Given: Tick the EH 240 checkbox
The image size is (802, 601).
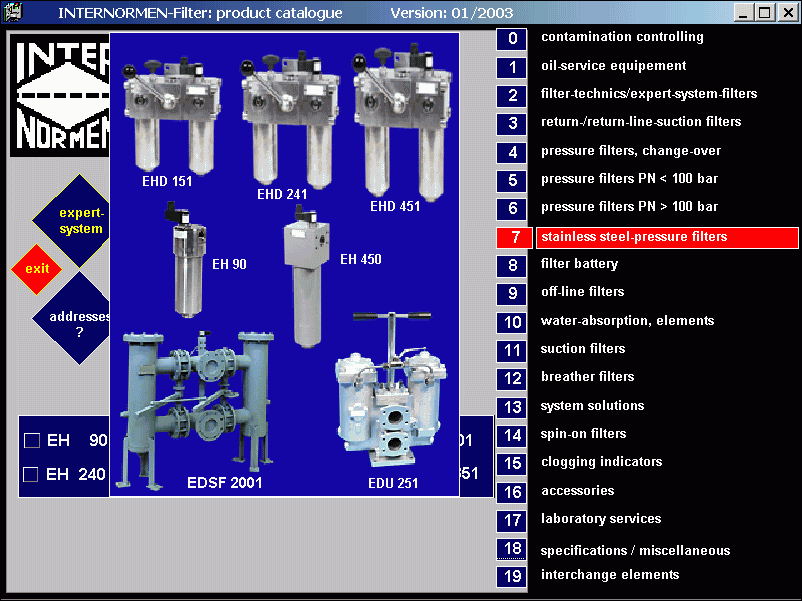Looking at the screenshot, I should click(31, 475).
